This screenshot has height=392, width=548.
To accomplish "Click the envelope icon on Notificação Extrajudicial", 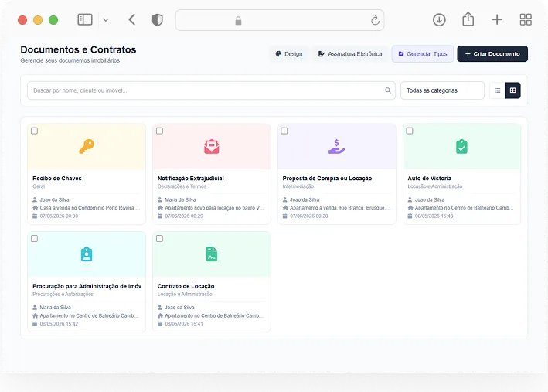I will point(212,147).
